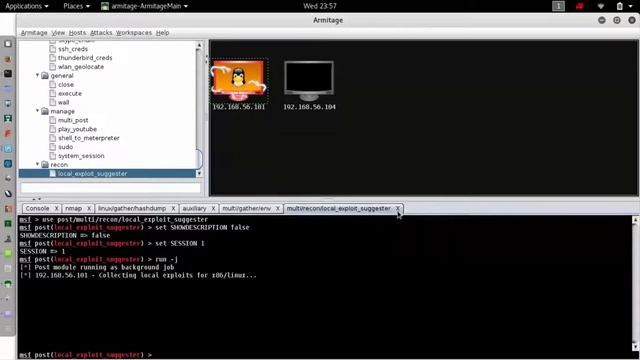640x360 pixels.
Task: Open the Attacks menu
Action: click(101, 33)
